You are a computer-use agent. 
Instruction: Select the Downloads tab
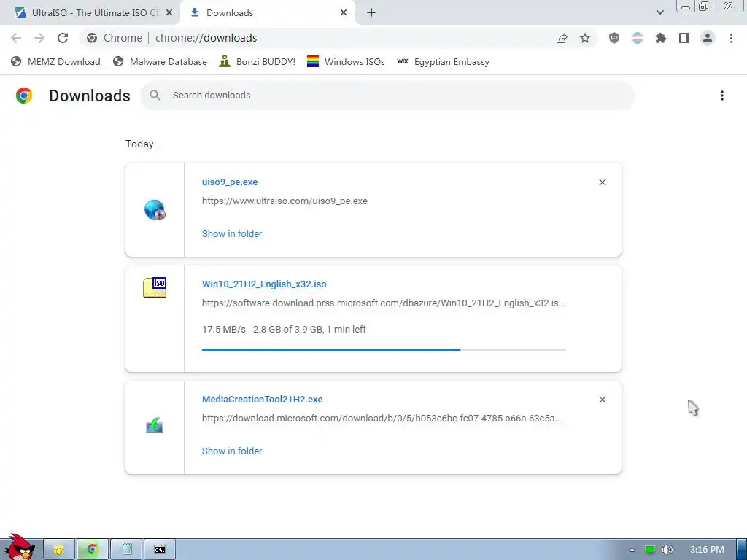click(x=267, y=13)
